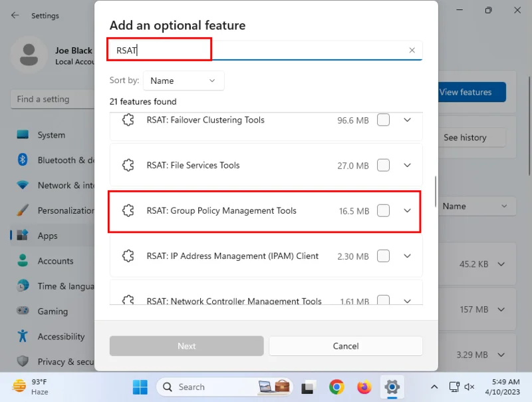The image size is (532, 402).
Task: Clear the RSAT search text with X
Action: click(x=412, y=51)
